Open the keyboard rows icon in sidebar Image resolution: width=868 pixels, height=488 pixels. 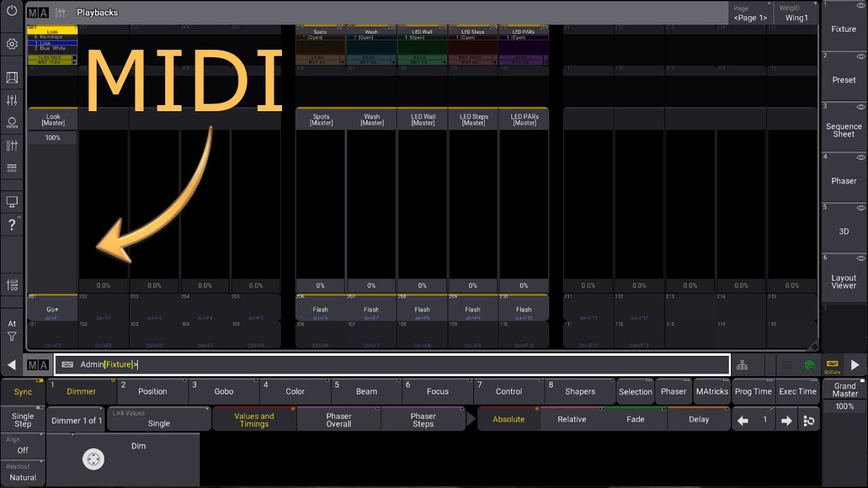click(x=12, y=167)
